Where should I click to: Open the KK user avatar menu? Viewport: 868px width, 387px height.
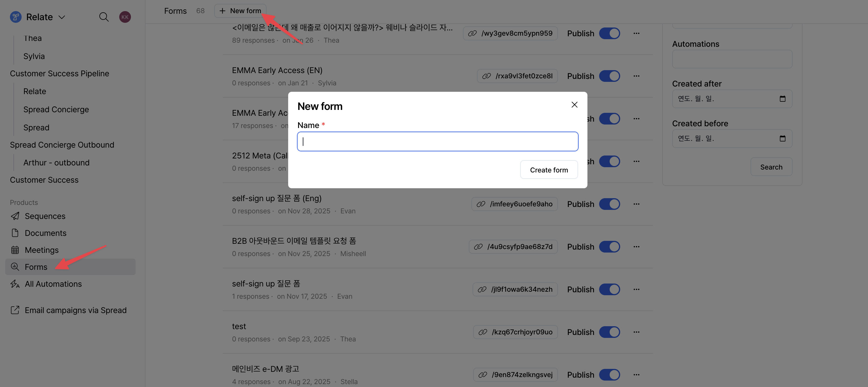[125, 17]
